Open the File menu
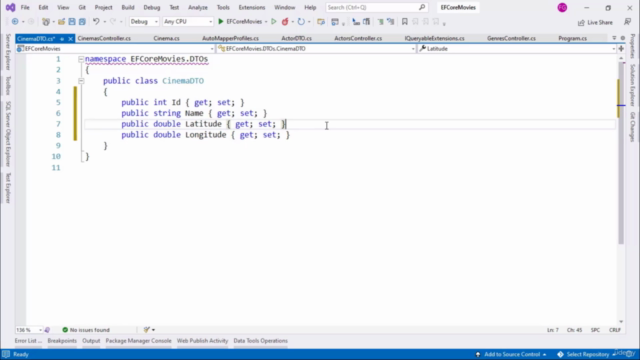640x360 pixels. (x=25, y=7)
